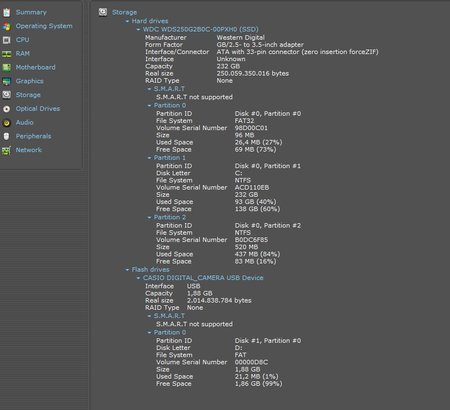Viewport: 450px width, 410px height.
Task: Switch to the Storage sidebar item
Action: coord(28,95)
